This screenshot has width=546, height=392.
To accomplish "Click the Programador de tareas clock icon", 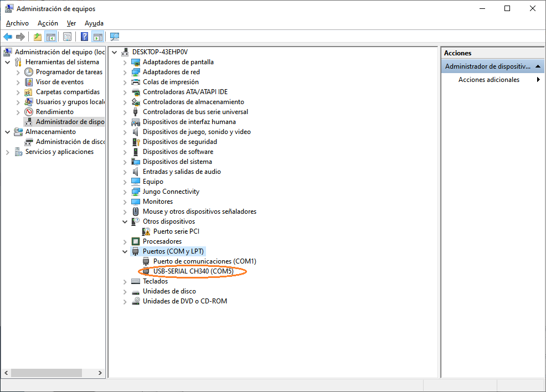I will pos(29,72).
